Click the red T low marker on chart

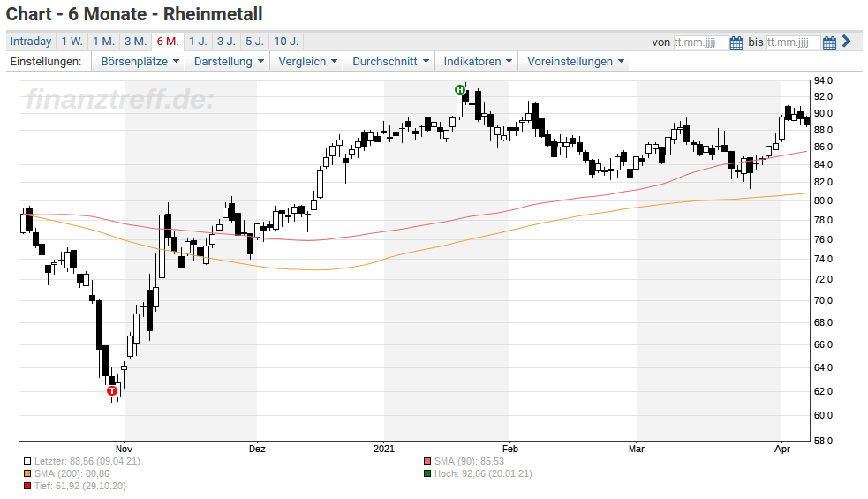(x=112, y=391)
